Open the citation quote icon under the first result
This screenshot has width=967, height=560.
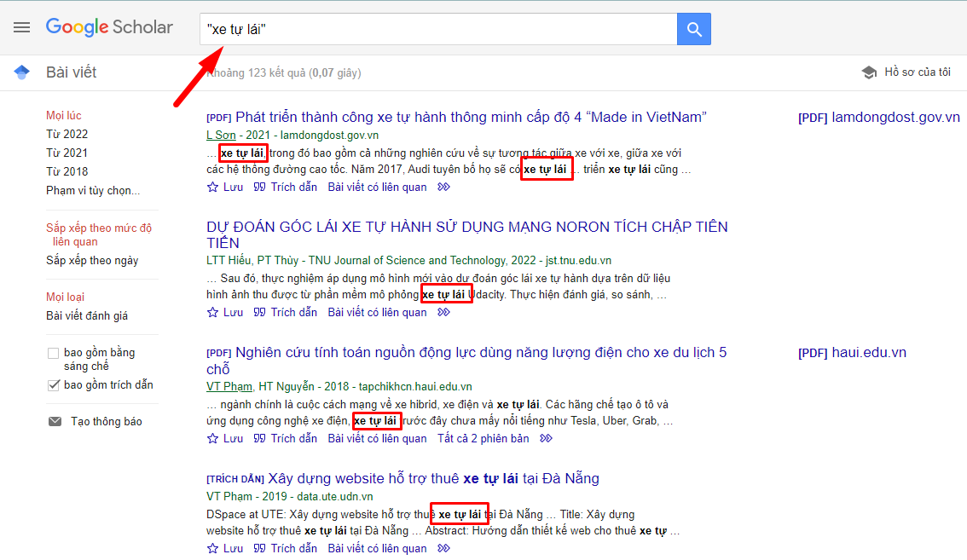260,187
